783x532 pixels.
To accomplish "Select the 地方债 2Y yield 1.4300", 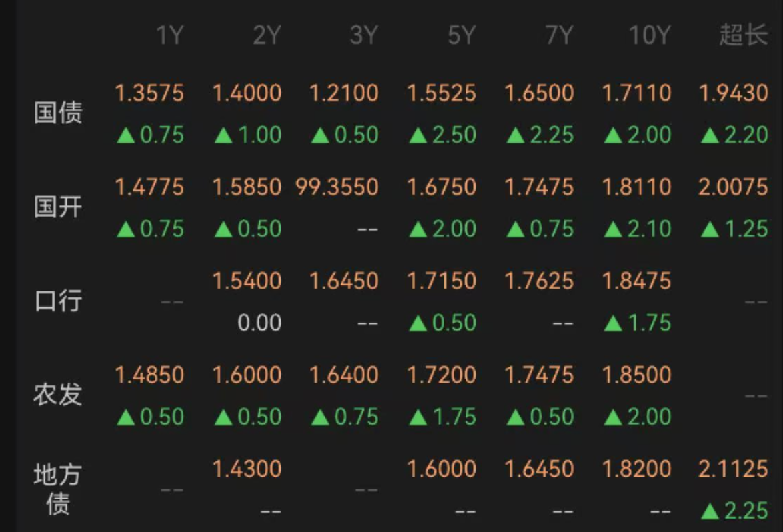I will [x=247, y=469].
